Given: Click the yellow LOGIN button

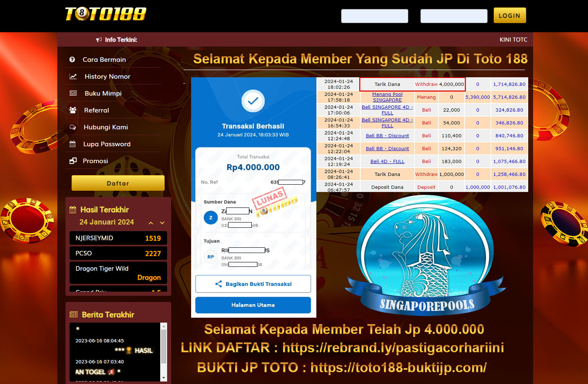Looking at the screenshot, I should pos(510,15).
